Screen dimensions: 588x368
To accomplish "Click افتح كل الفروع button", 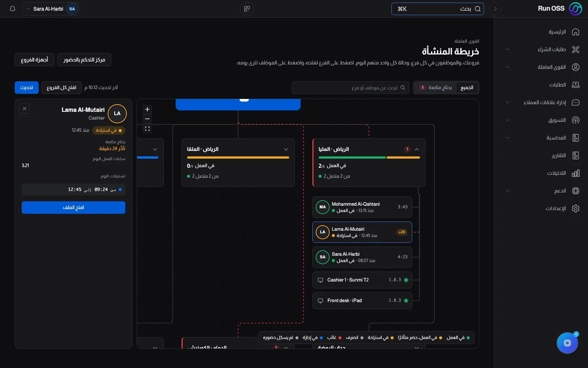I will [61, 88].
